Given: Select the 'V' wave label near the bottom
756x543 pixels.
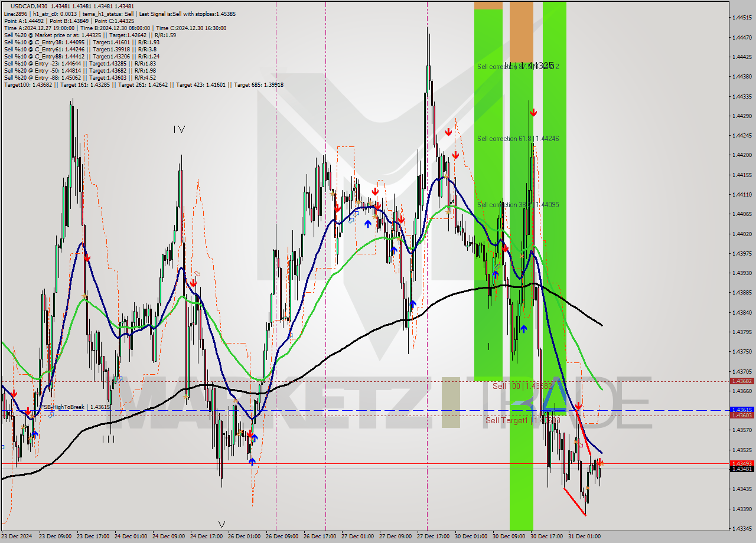Looking at the screenshot, I should 221,524.
